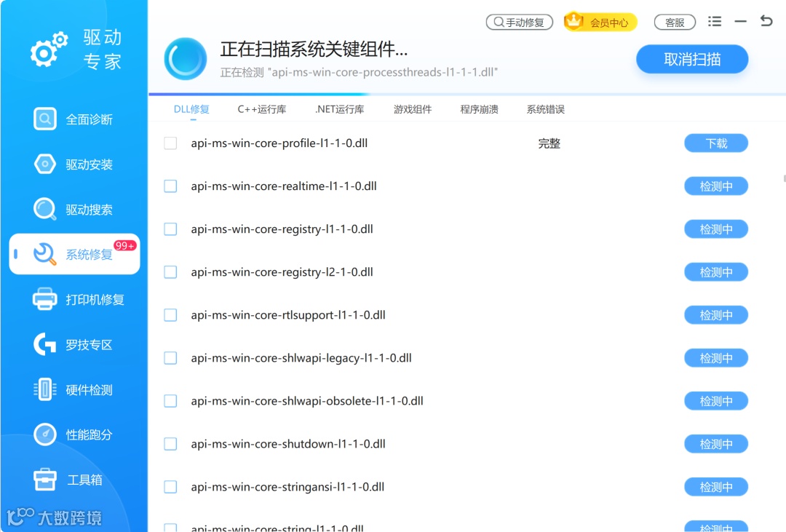786x532 pixels.
Task: Open 驱动搜索 driver search page
Action: point(74,210)
